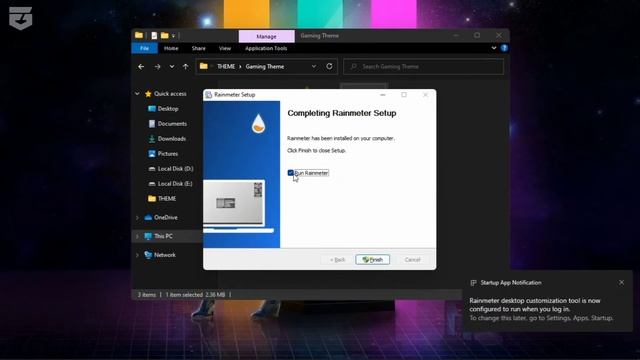Click the Startup App Notification message text
Image resolution: width=640 pixels, height=360 pixels.
541,309
